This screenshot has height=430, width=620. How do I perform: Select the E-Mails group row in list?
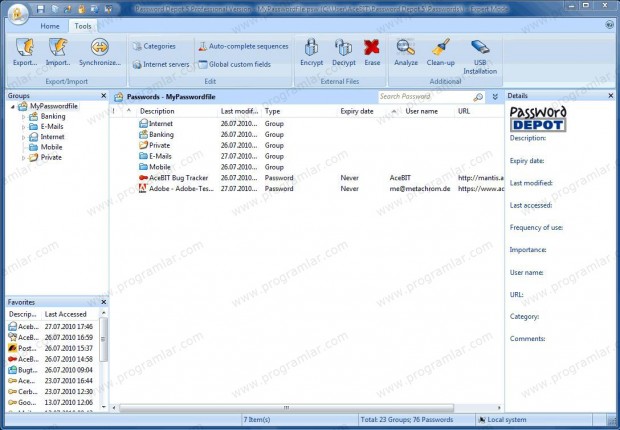coord(307,156)
